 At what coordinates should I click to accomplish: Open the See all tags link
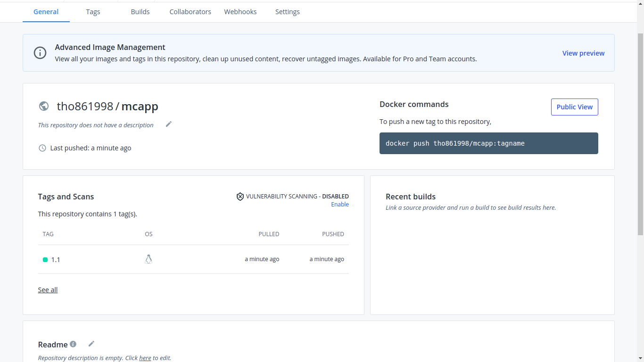coord(48,290)
